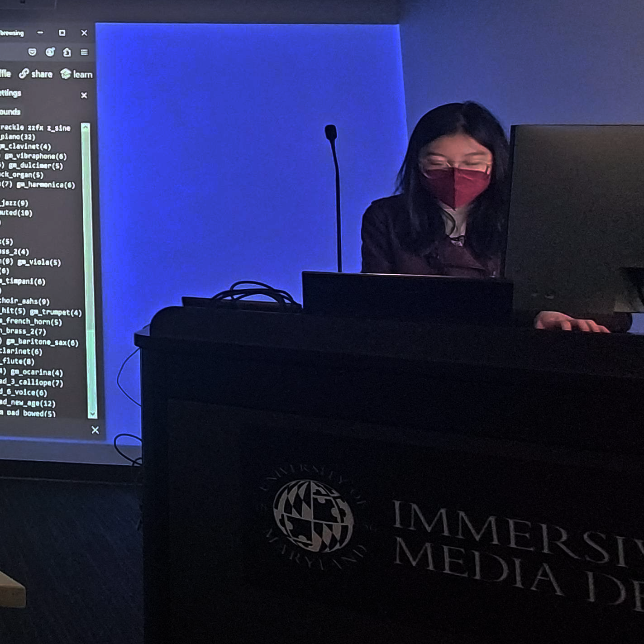Click the chain-link icon beside share
This screenshot has height=644, width=644.
[24, 73]
